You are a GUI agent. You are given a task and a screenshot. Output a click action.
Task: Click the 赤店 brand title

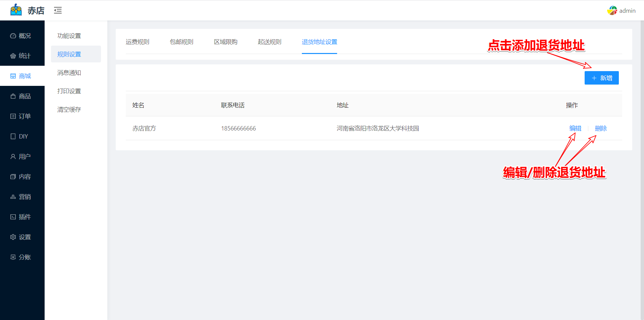[36, 11]
